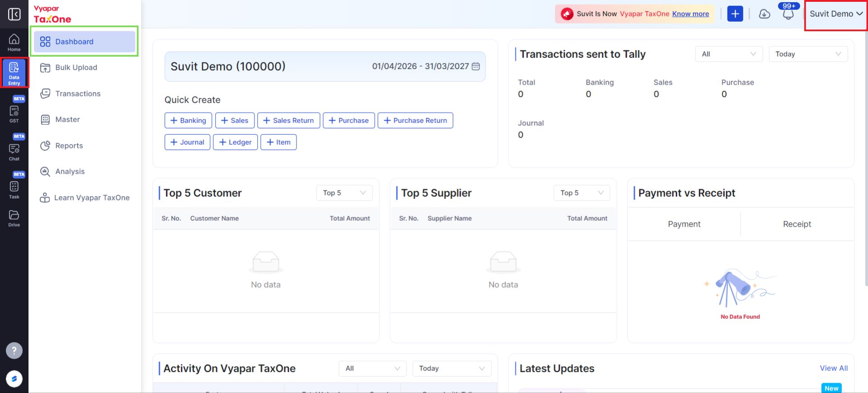This screenshot has width=868, height=393.
Task: Open the Today filter in Activity On Vyapar TaxOne
Action: pos(452,369)
